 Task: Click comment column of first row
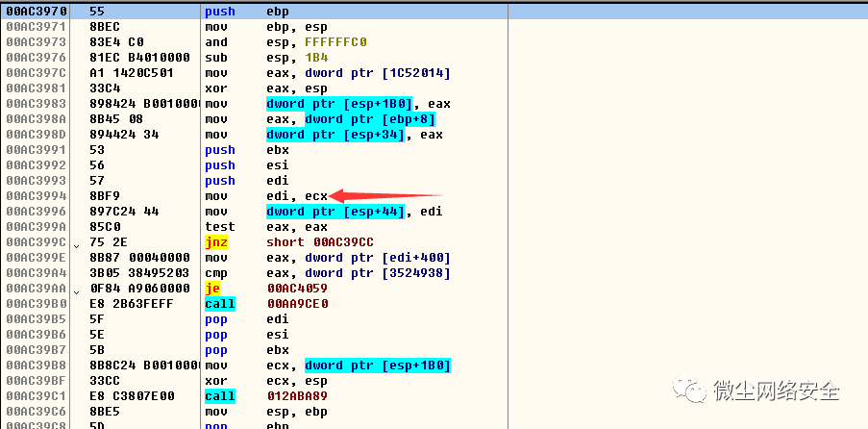(x=688, y=12)
